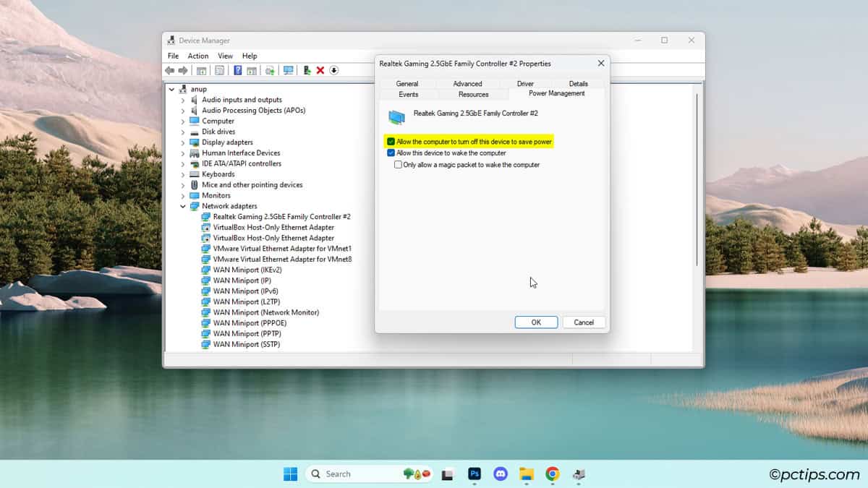The image size is (868, 488).
Task: Click the Update device driver toolbar icon
Action: (307, 70)
